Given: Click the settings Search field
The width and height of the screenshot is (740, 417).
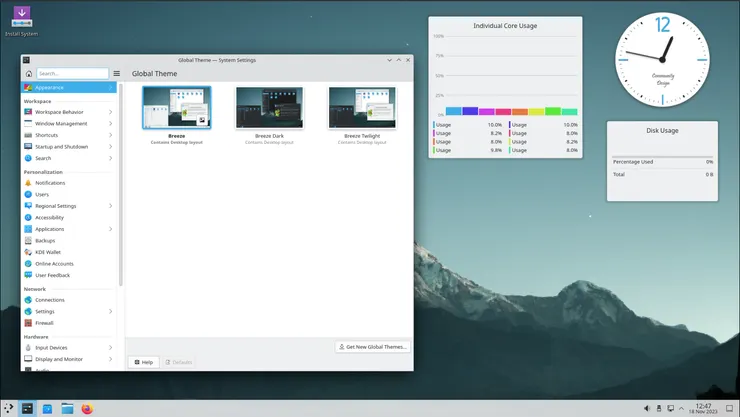Looking at the screenshot, I should [72, 73].
